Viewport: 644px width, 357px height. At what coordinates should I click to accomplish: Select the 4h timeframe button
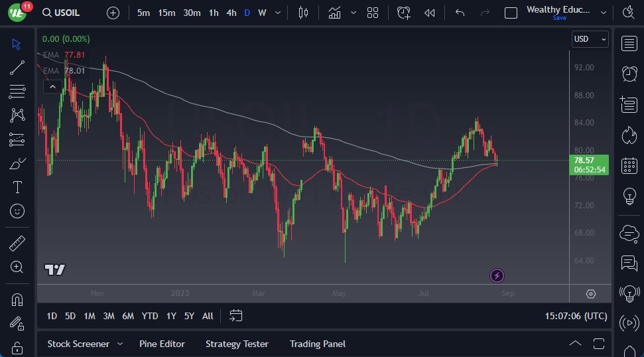231,13
